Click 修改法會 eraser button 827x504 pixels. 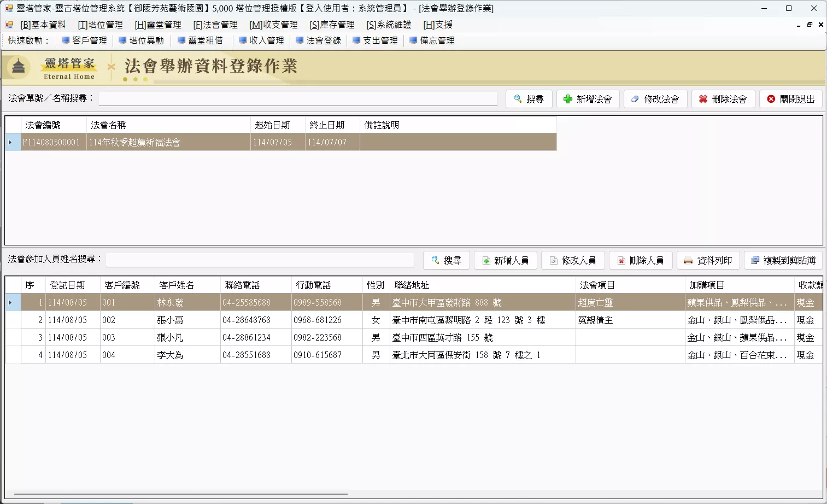pyautogui.click(x=655, y=99)
